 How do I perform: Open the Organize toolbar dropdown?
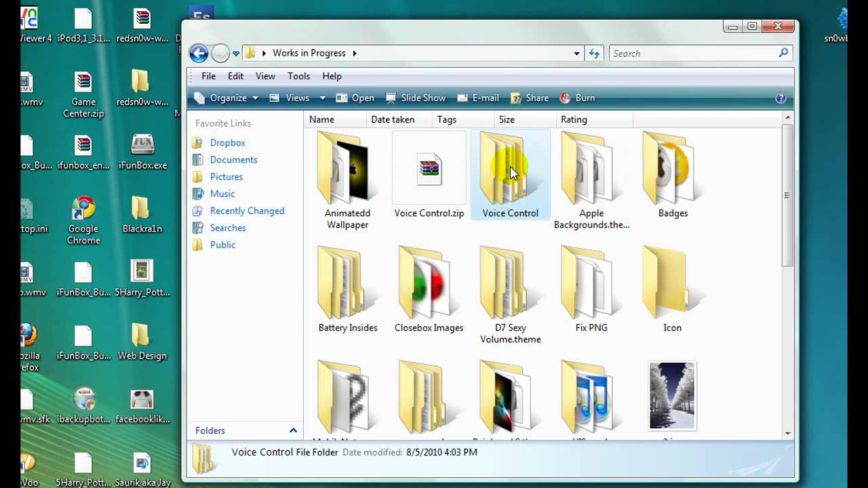pos(226,98)
